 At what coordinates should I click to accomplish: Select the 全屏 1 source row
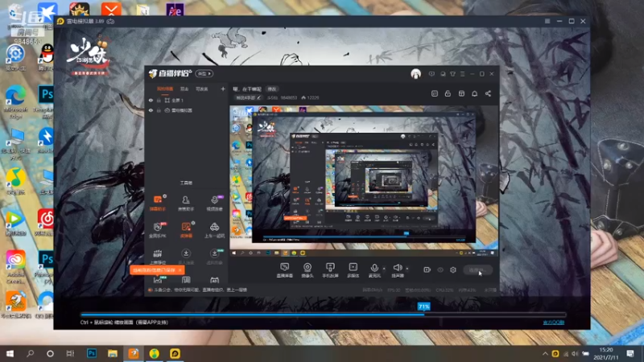[186, 100]
